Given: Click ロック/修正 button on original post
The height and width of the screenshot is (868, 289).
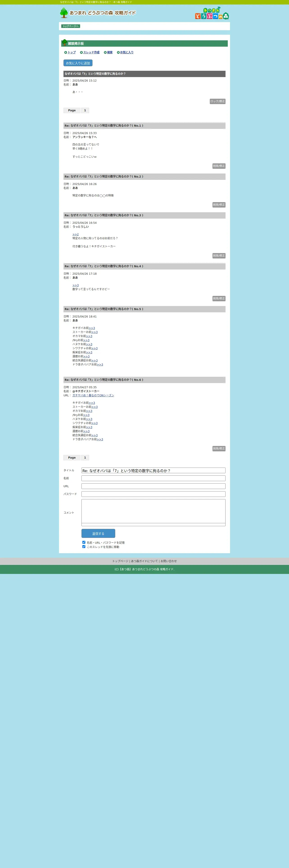Looking at the screenshot, I should (217, 101).
